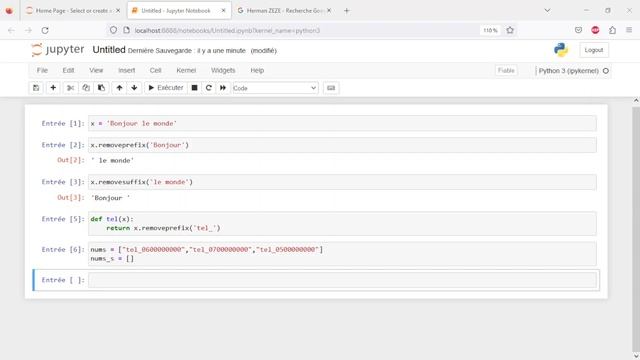Image resolution: width=640 pixels, height=360 pixels.
Task: Open Firefox application menu
Action: [629, 30]
